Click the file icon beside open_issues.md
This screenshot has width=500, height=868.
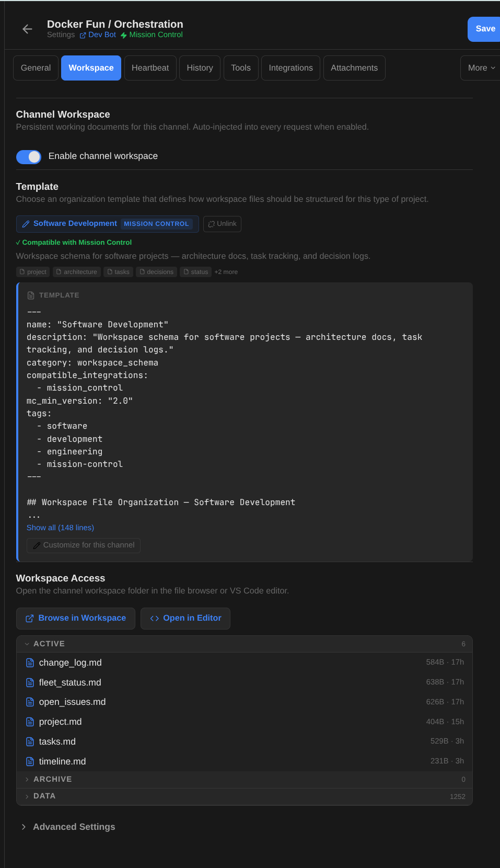click(30, 702)
